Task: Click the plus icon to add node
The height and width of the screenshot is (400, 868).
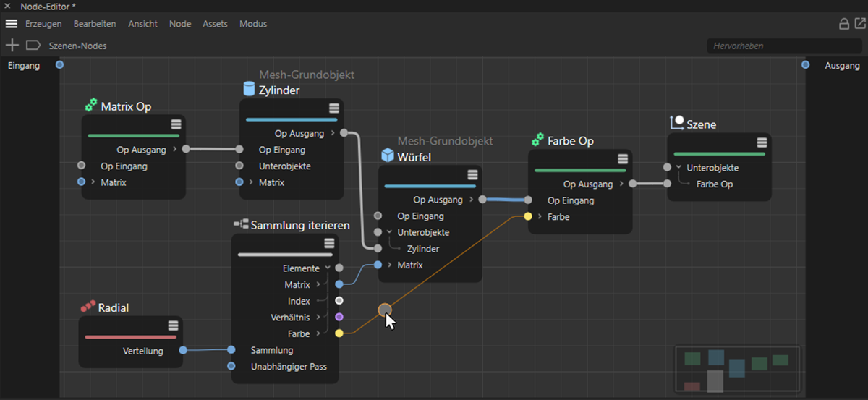Action: [x=12, y=46]
